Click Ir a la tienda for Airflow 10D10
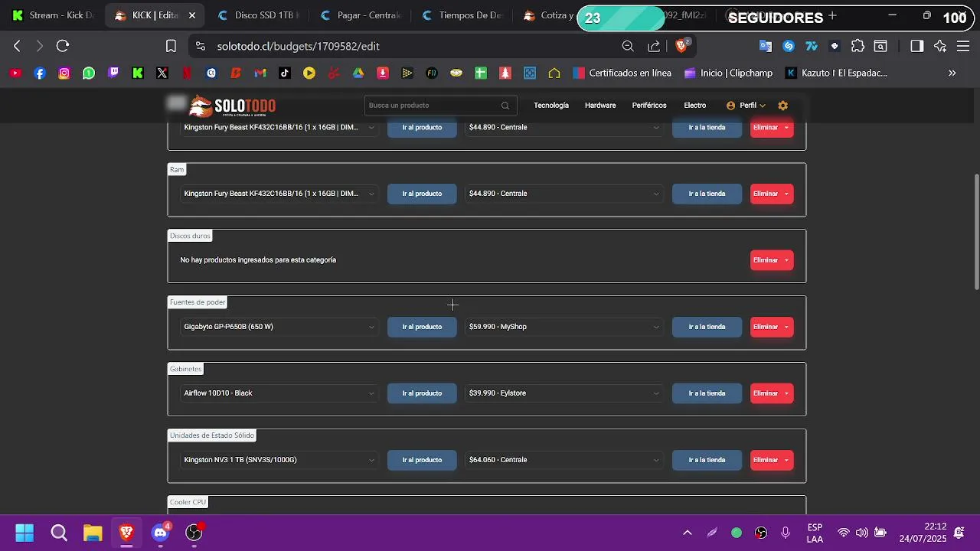The height and width of the screenshot is (551, 980). (707, 393)
